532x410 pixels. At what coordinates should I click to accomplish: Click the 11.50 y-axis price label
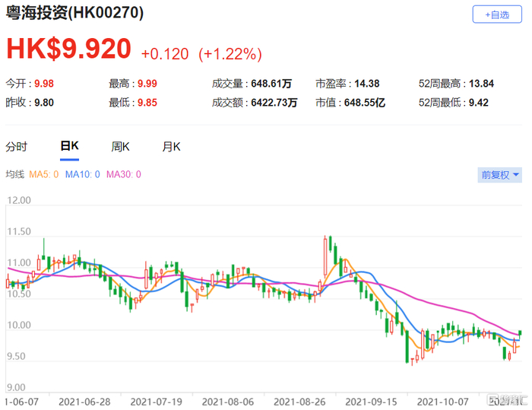(19, 231)
